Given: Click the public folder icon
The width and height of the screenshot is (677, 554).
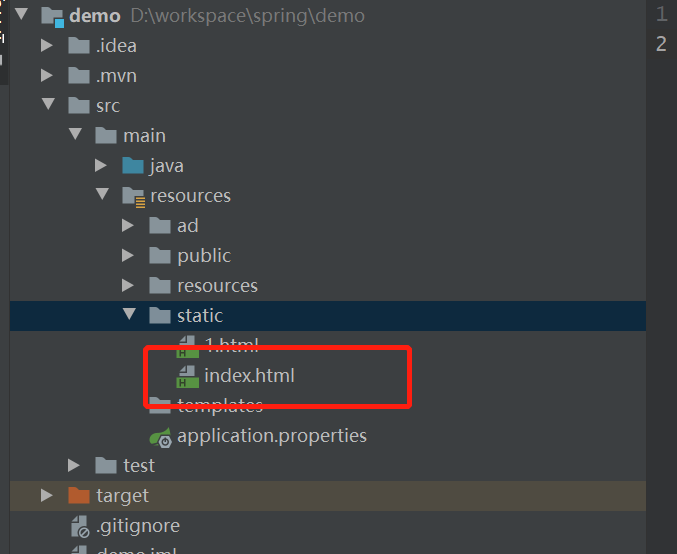Looking at the screenshot, I should coord(160,256).
